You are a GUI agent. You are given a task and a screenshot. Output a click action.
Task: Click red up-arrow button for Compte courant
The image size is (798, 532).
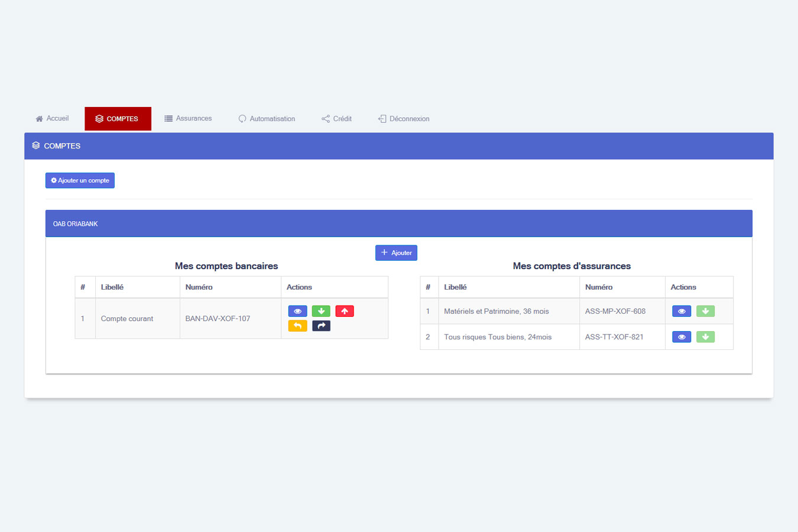pos(345,312)
